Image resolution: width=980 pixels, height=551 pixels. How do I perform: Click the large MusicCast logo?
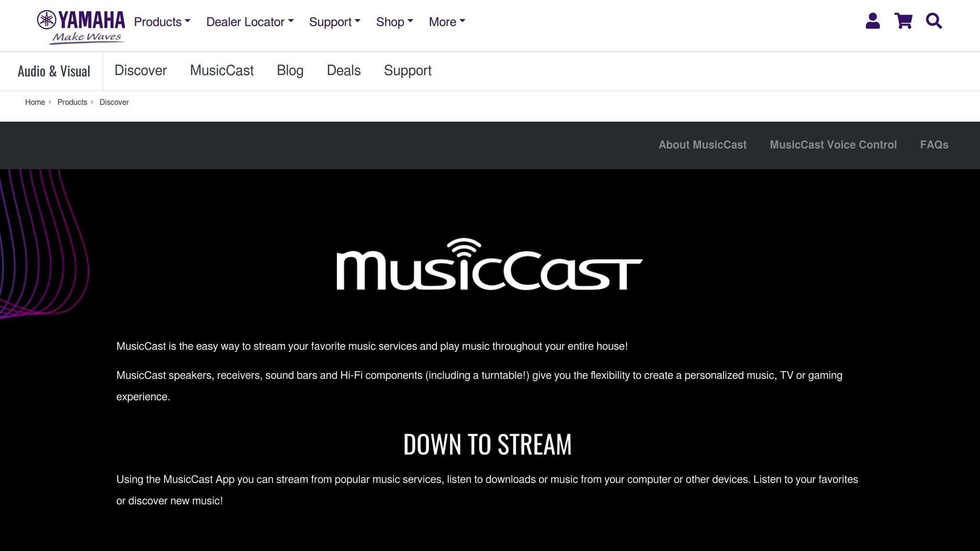489,264
